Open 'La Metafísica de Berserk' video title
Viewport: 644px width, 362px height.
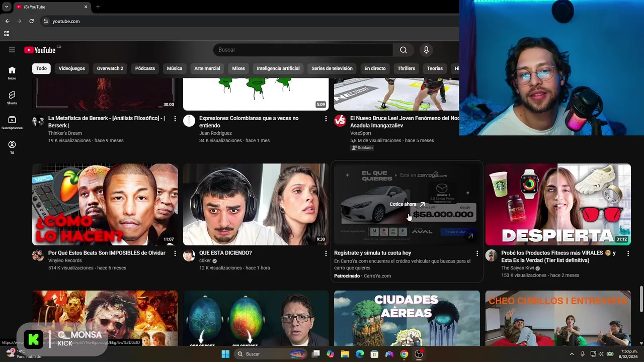(107, 122)
